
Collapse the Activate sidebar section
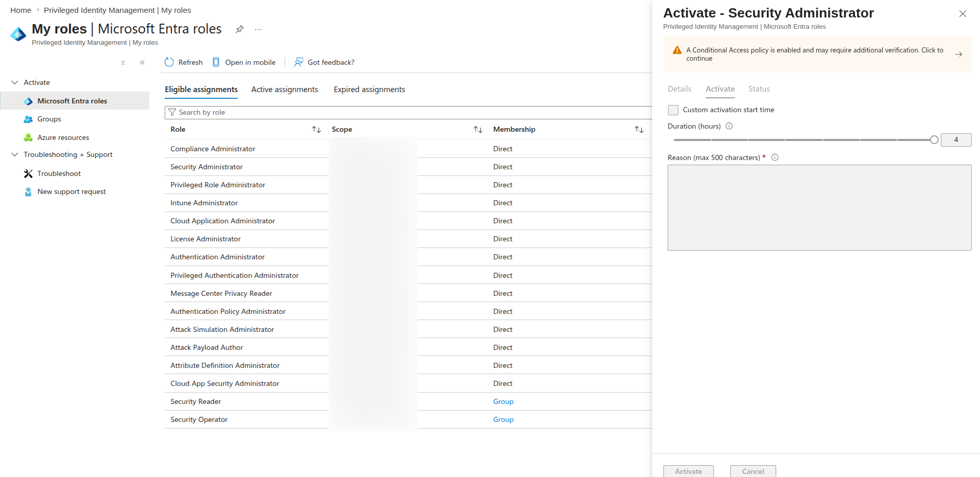(x=15, y=82)
